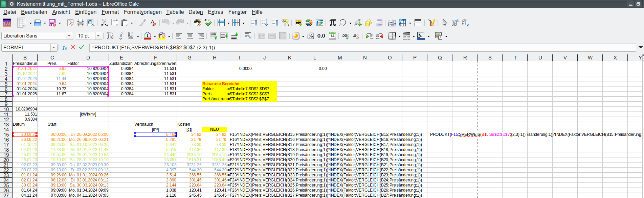
Task: Click the Cut scissors icon
Action: [x=104, y=23]
